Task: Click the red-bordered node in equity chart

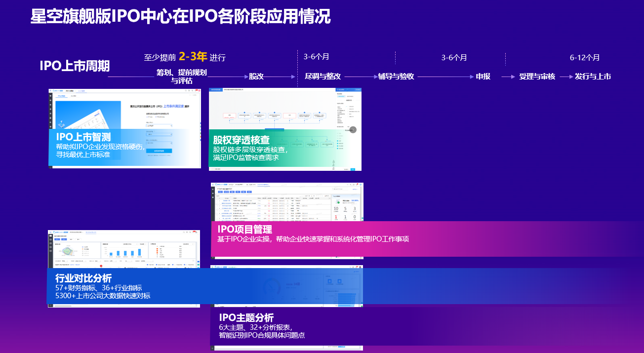Action: 228,117
